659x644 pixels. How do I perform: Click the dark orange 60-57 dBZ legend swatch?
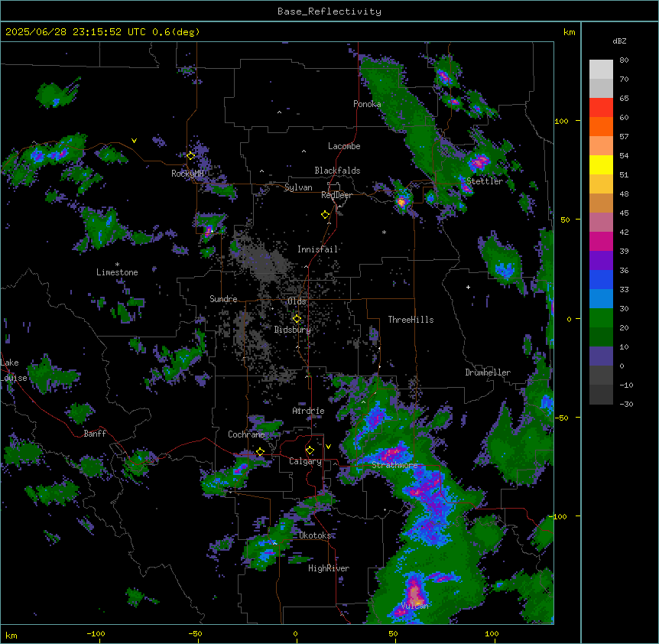coord(601,126)
